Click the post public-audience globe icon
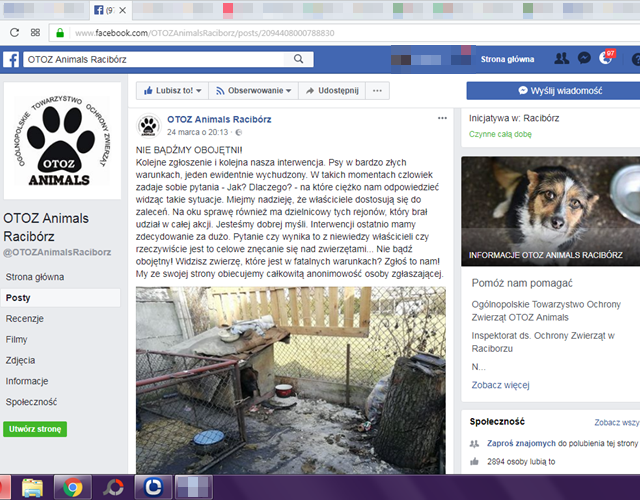This screenshot has height=500, width=640. (239, 132)
